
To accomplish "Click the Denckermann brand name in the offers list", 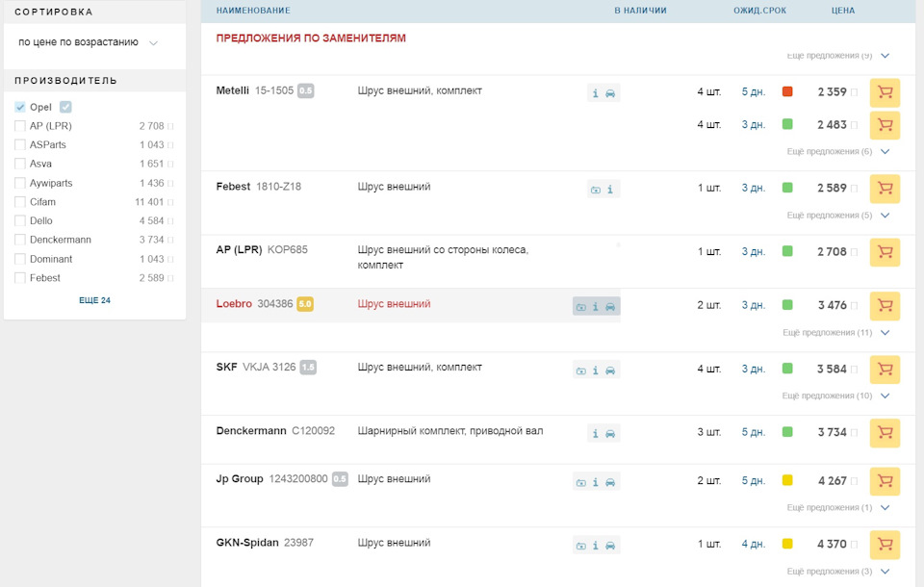I will tap(251, 431).
